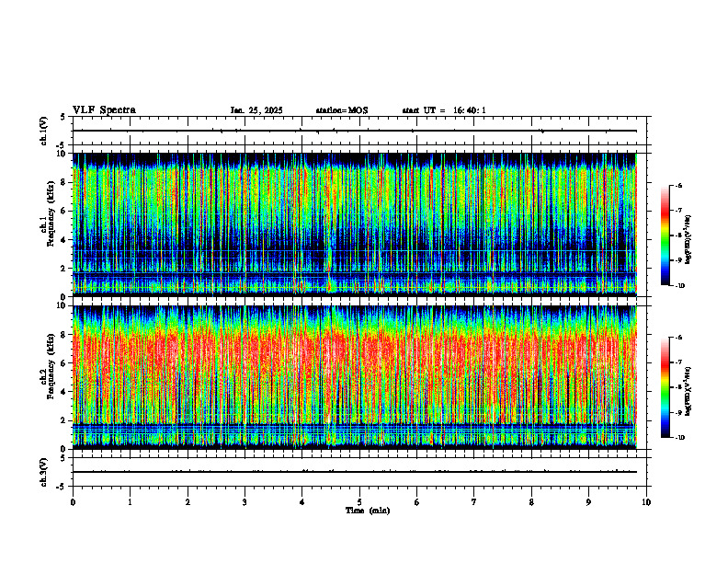Click the ch.2 spectrogram color scale bar
Image resolution: width=728 pixels, height=563 pixels.
[x=665, y=387]
